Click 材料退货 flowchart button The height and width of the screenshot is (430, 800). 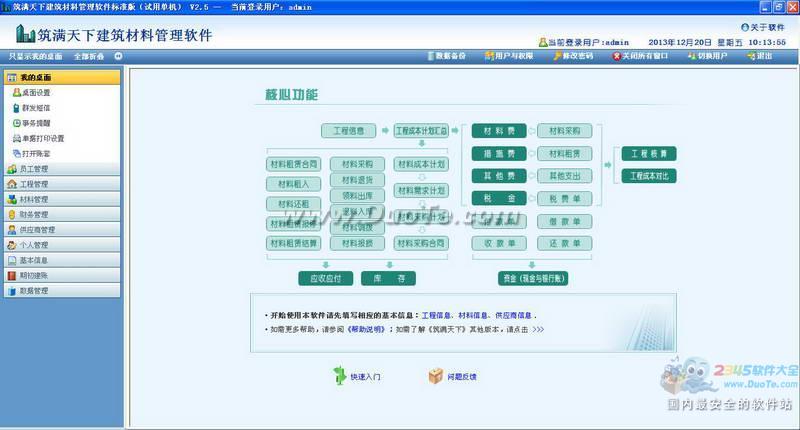pos(357,180)
